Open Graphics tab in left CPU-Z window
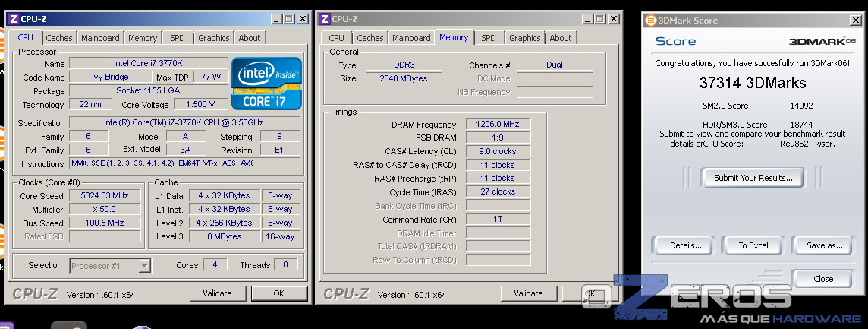868x329 pixels. click(214, 38)
